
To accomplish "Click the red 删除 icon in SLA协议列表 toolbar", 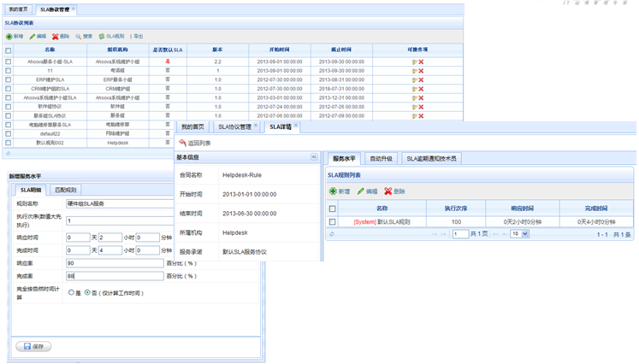I will pos(56,37).
